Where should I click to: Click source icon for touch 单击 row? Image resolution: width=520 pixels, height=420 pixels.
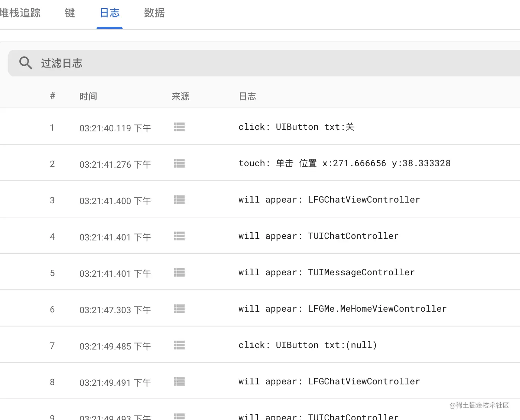(x=179, y=164)
